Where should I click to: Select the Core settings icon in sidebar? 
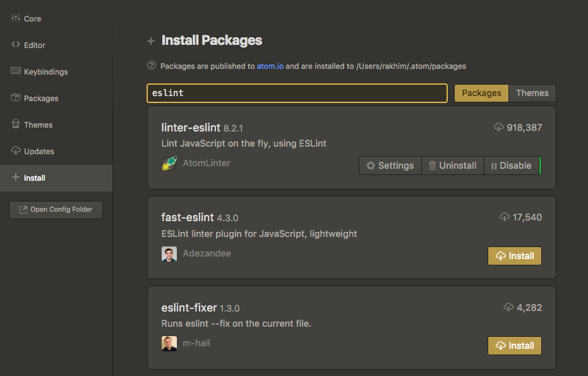pyautogui.click(x=15, y=18)
